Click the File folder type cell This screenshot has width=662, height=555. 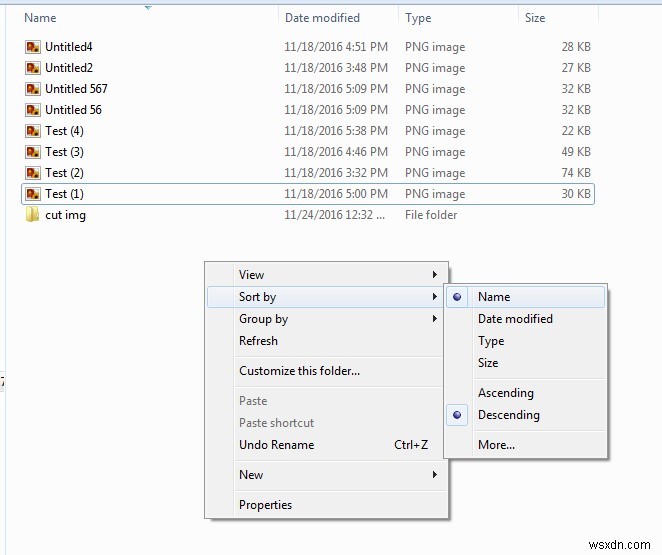point(431,215)
